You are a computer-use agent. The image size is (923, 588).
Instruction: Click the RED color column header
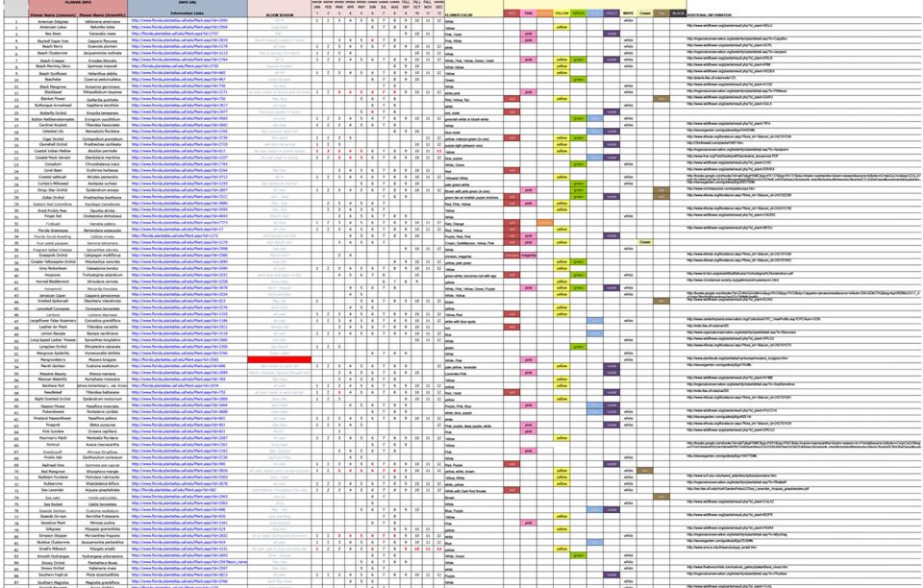click(x=511, y=12)
